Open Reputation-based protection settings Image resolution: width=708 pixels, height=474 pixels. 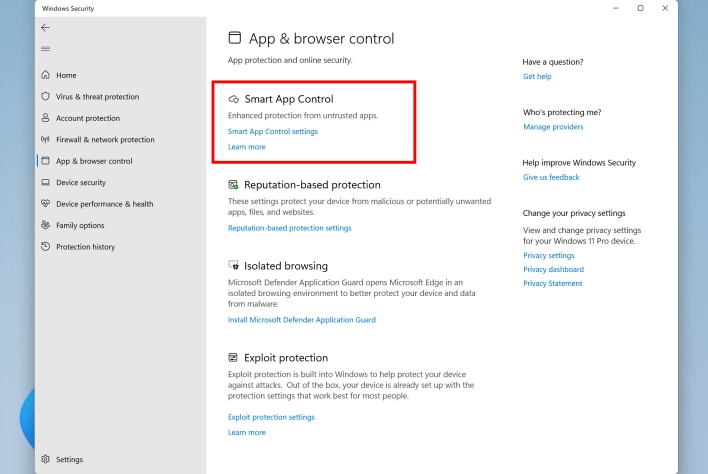[x=289, y=228]
